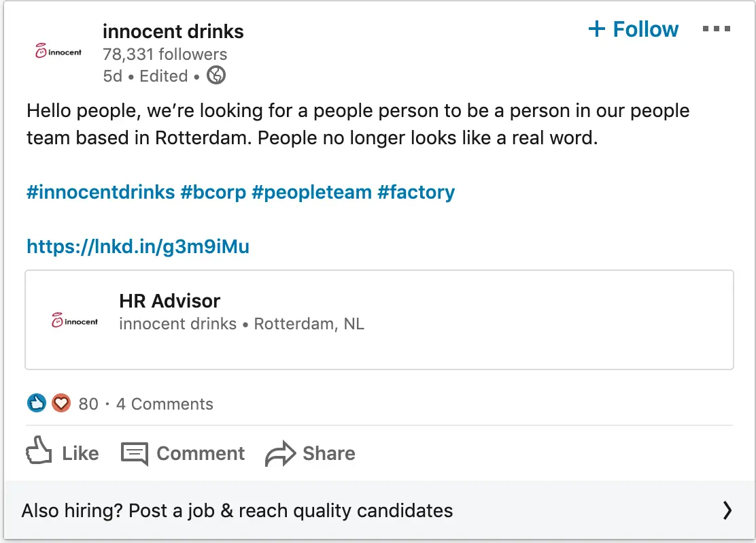Open the three-dot post options menu
Viewport: 756px width, 543px height.
[x=717, y=29]
